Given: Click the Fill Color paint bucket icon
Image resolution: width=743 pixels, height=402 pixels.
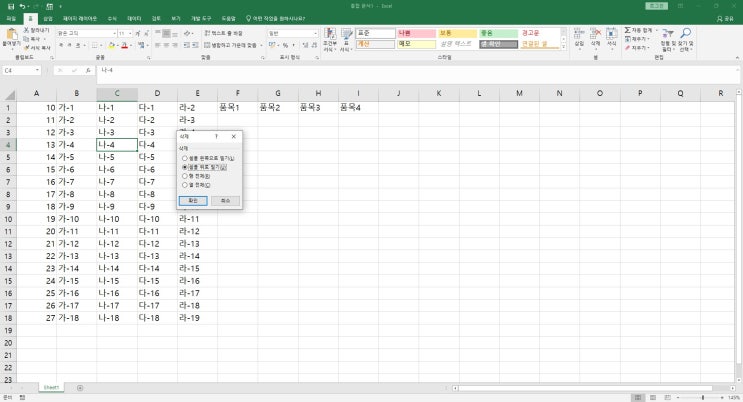Looking at the screenshot, I should pos(111,46).
